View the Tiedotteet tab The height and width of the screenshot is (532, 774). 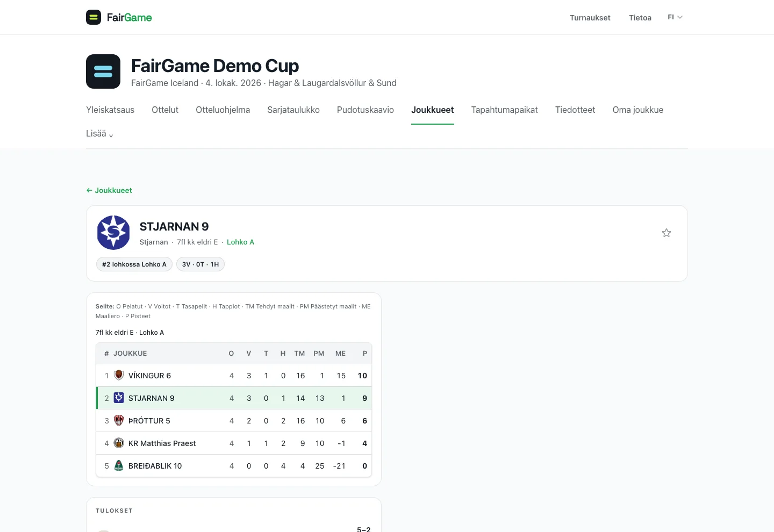point(575,110)
